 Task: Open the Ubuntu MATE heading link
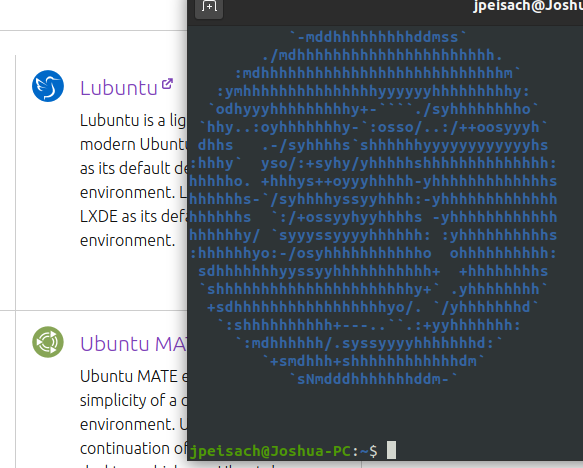point(134,344)
